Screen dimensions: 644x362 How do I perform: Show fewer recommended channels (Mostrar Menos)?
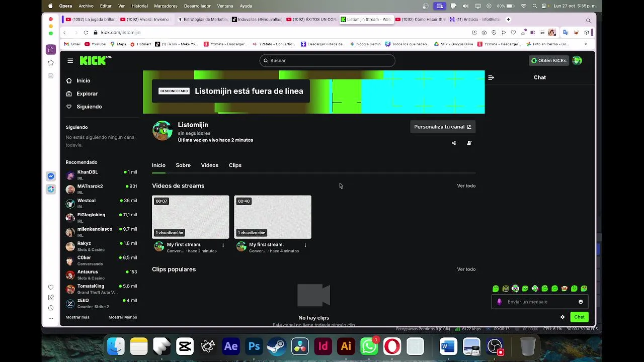[x=123, y=317]
